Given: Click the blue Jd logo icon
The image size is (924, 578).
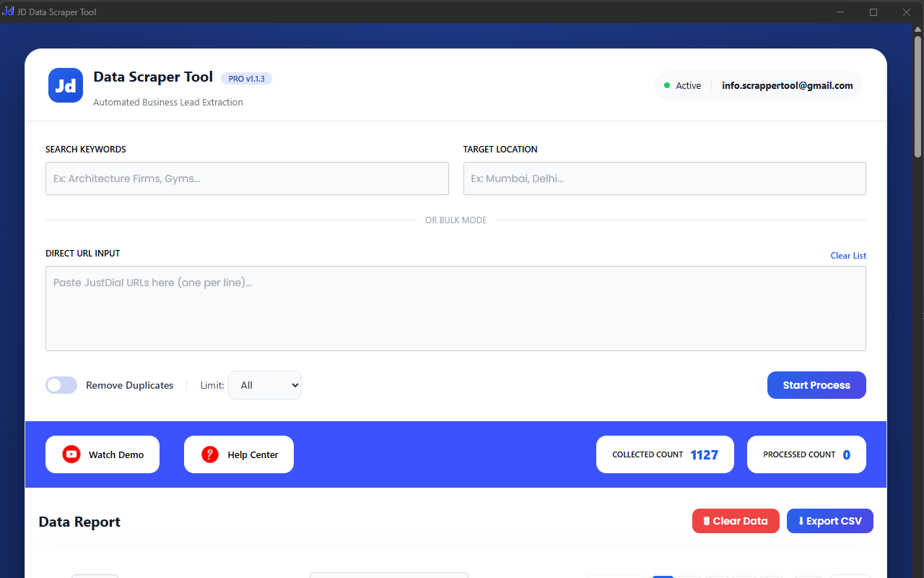Looking at the screenshot, I should 66,85.
